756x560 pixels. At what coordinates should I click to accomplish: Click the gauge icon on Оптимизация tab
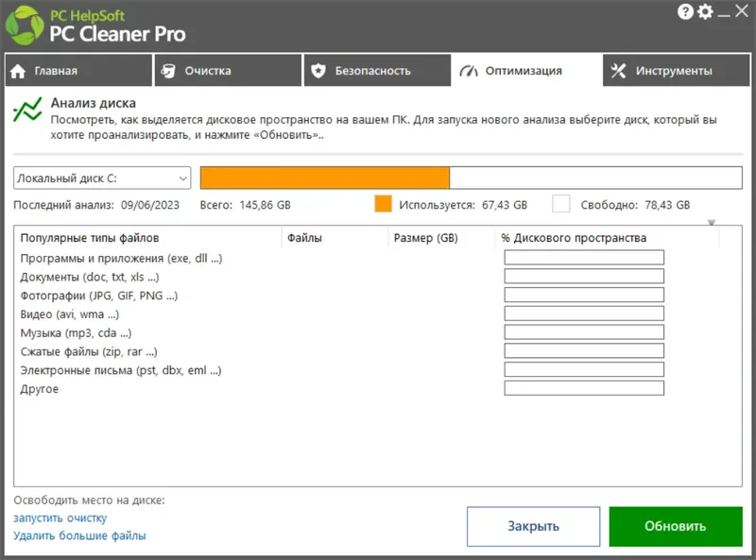pos(468,72)
